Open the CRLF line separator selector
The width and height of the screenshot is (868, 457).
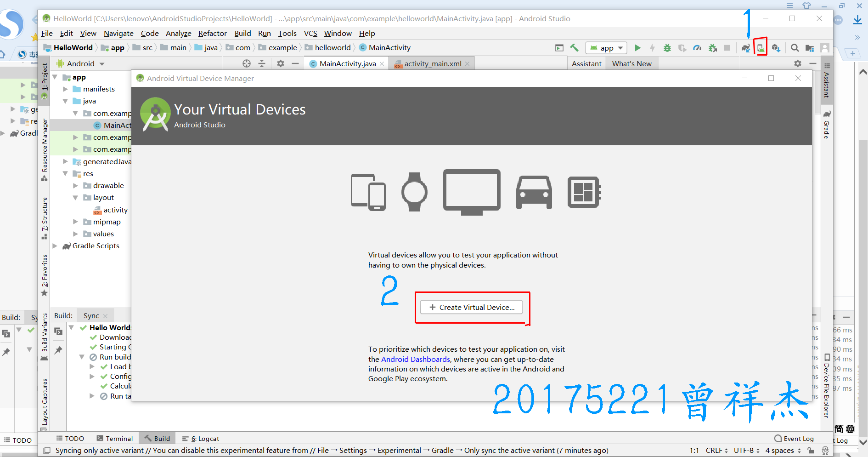(716, 451)
